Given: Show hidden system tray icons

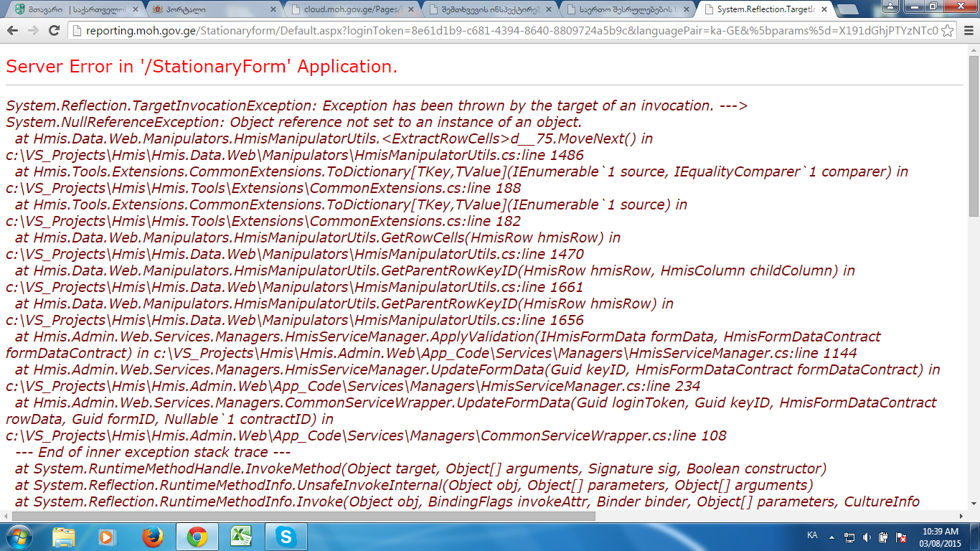Looking at the screenshot, I should 831,537.
